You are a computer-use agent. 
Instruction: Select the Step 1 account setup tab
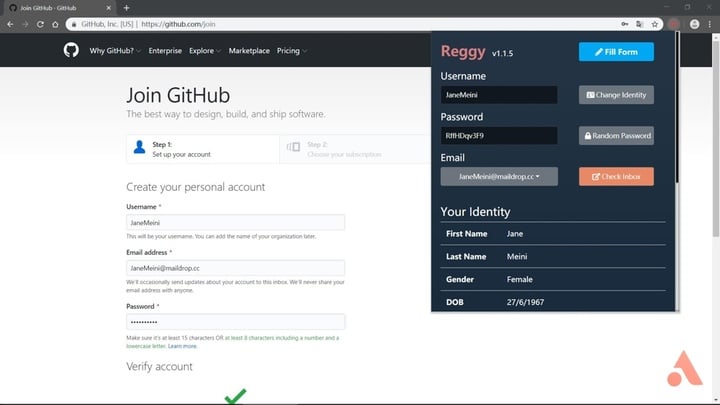click(202, 149)
